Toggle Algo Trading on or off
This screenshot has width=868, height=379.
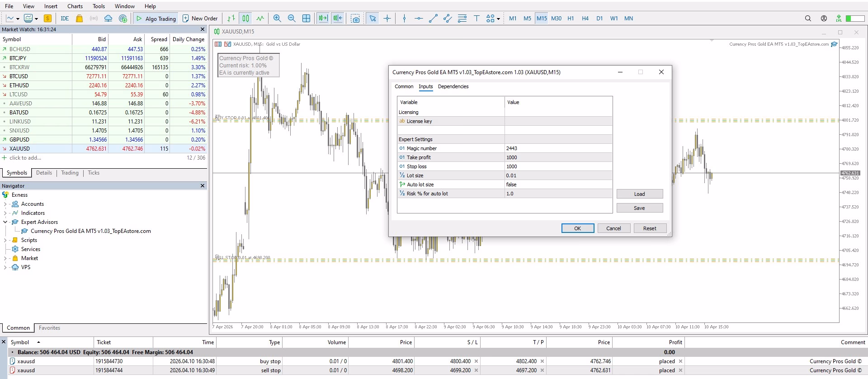pyautogui.click(x=156, y=19)
